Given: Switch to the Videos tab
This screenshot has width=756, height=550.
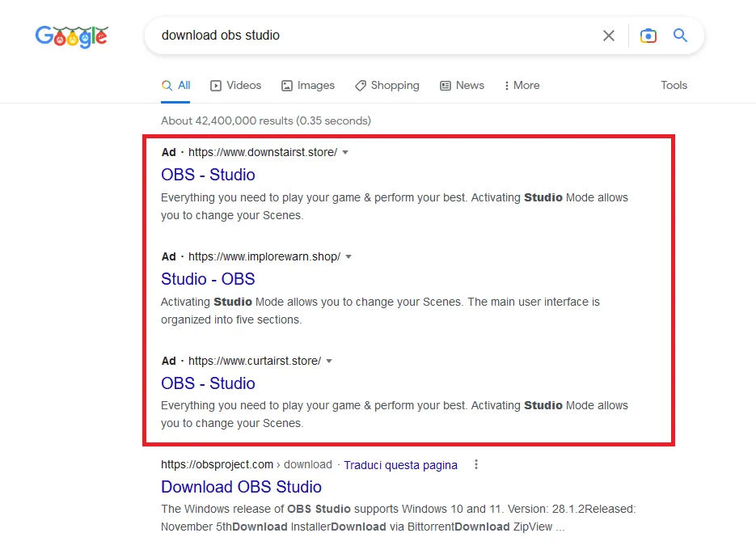Looking at the screenshot, I should pyautogui.click(x=236, y=85).
